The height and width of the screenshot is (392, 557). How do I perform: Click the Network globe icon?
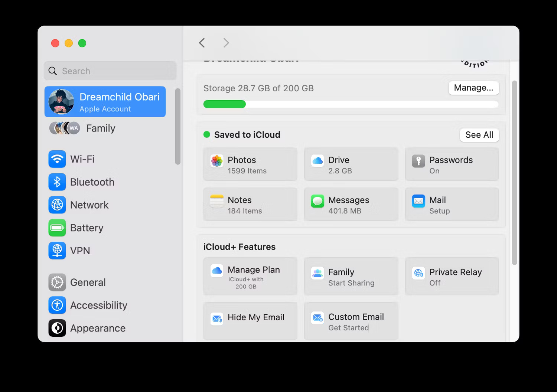57,205
